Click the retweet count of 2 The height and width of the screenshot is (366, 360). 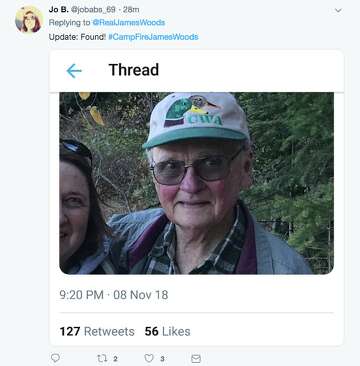[x=115, y=359]
